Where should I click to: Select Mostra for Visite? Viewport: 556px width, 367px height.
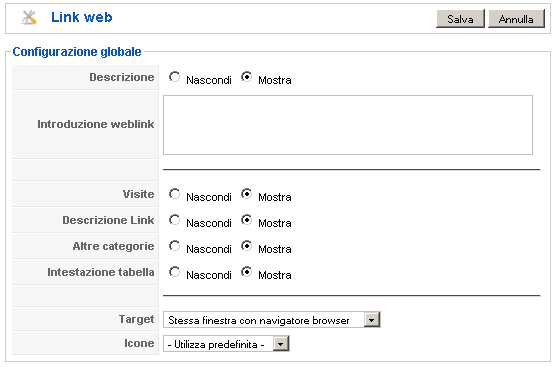click(x=246, y=194)
